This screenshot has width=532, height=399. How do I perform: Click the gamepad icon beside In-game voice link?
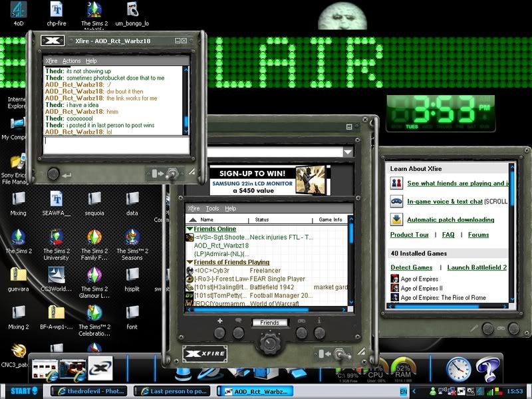pos(396,201)
